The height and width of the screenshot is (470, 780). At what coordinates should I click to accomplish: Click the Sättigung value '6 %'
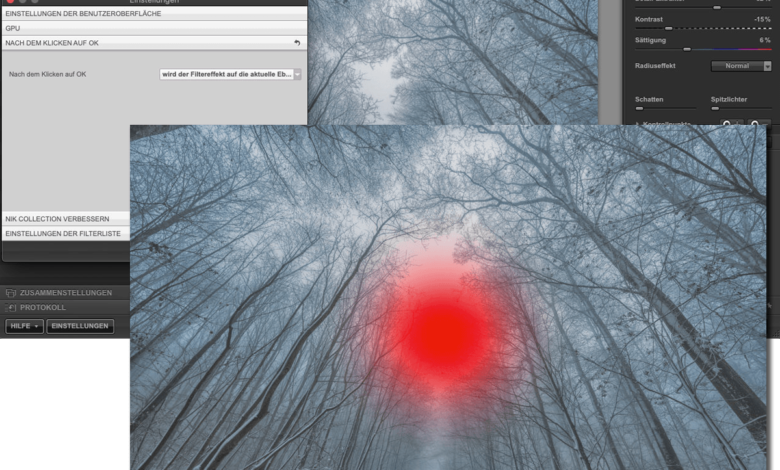(765, 40)
